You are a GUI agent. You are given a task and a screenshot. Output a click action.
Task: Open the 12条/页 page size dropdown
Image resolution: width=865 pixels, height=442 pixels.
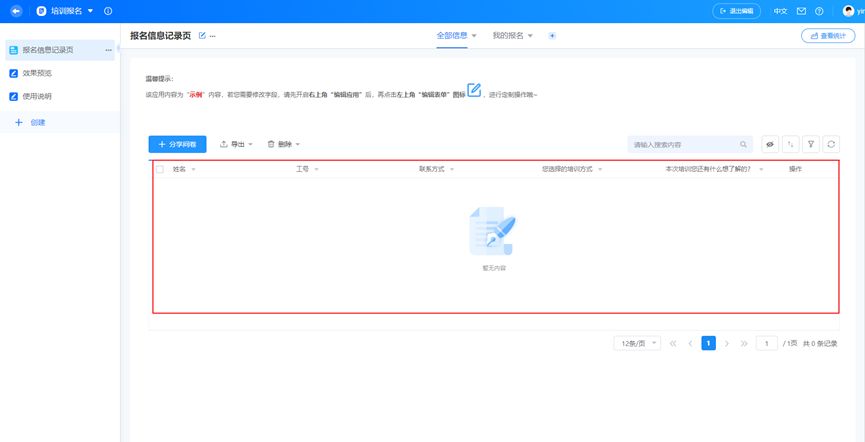point(637,343)
